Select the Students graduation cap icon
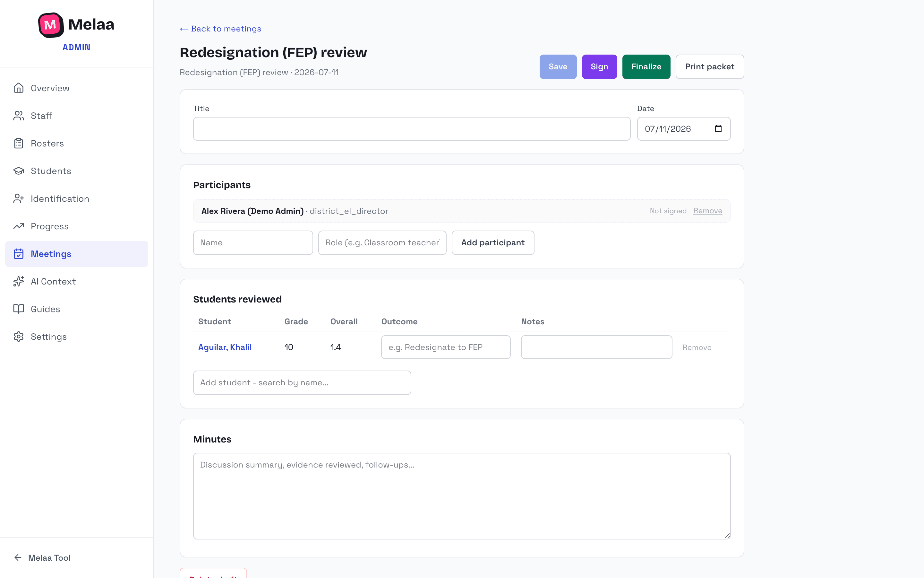 coord(18,171)
